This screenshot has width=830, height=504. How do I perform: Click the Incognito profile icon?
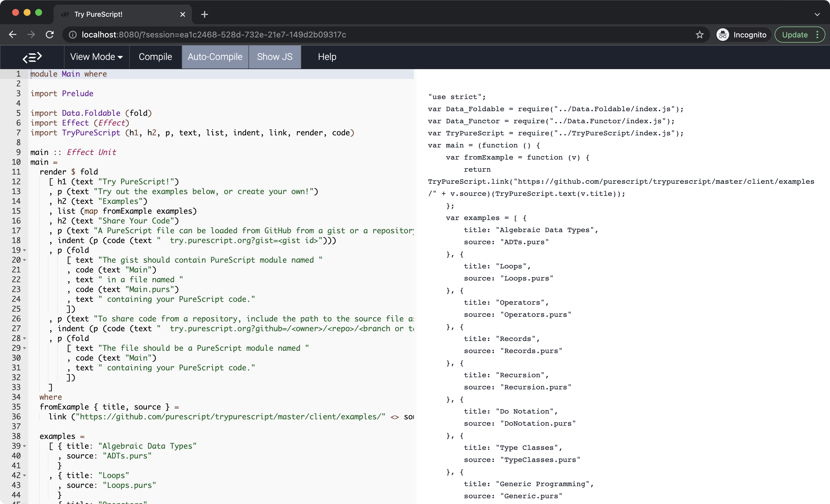[x=723, y=35]
